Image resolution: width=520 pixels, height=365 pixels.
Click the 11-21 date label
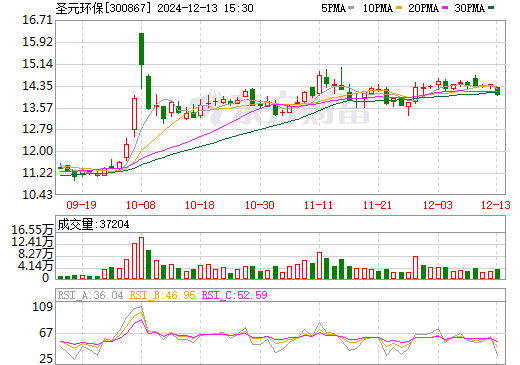(377, 205)
